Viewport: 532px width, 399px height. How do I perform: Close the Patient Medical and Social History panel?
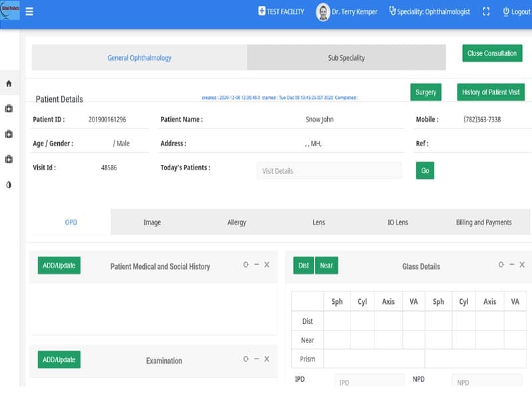(x=267, y=265)
